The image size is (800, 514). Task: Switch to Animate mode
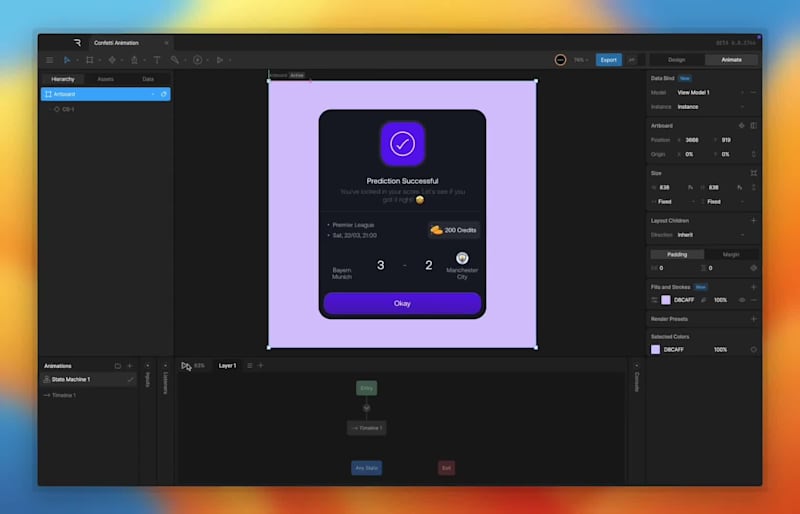coord(731,60)
